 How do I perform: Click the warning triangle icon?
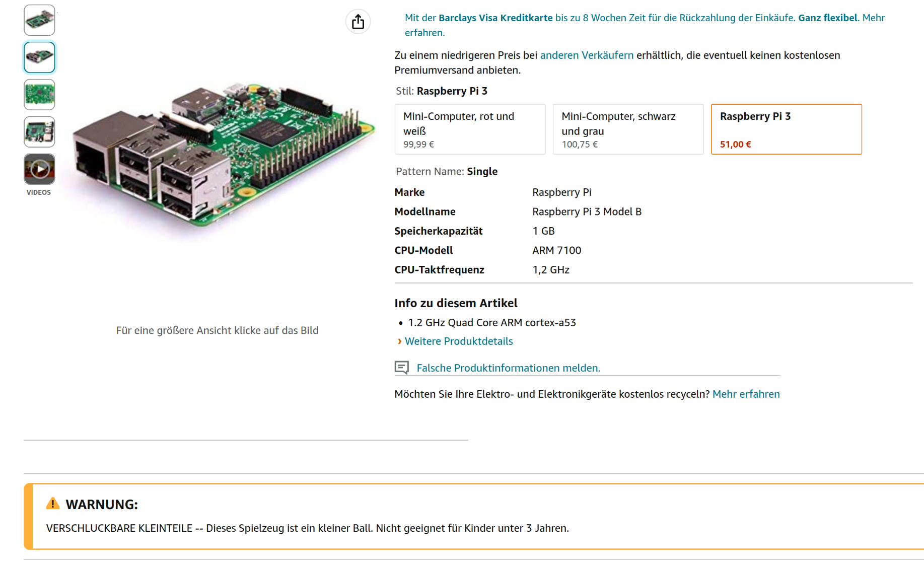pos(53,504)
